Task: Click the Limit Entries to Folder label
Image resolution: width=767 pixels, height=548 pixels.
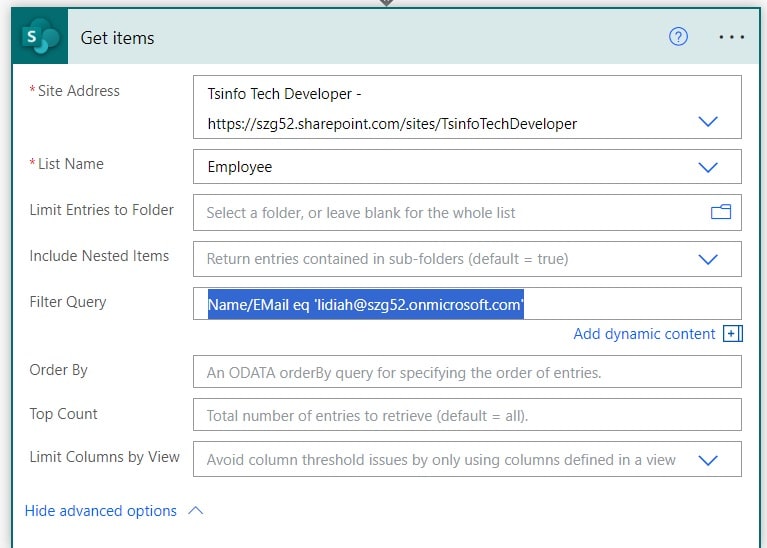Action: coord(102,210)
